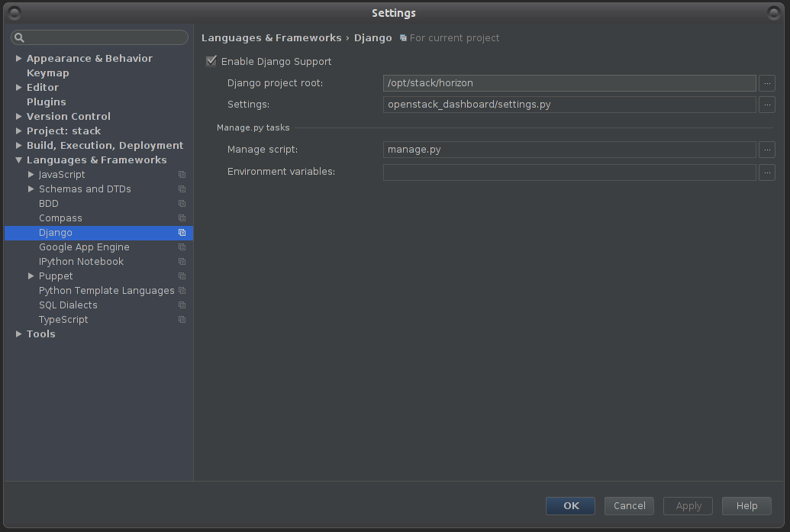Click the OK button
The width and height of the screenshot is (790, 532).
coord(569,505)
